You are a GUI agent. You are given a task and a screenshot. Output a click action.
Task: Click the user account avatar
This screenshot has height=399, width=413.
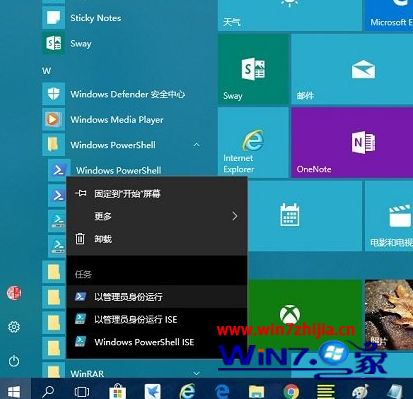coord(14,293)
